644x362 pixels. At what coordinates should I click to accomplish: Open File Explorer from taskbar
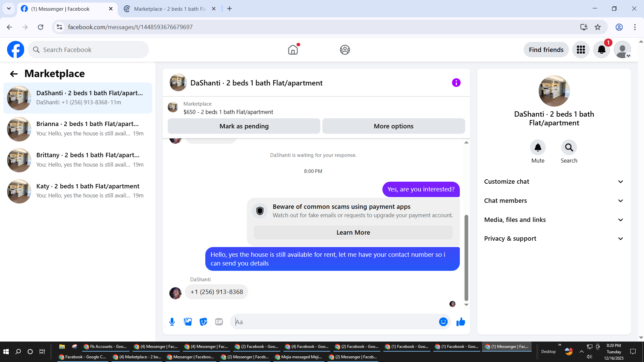tap(62, 347)
